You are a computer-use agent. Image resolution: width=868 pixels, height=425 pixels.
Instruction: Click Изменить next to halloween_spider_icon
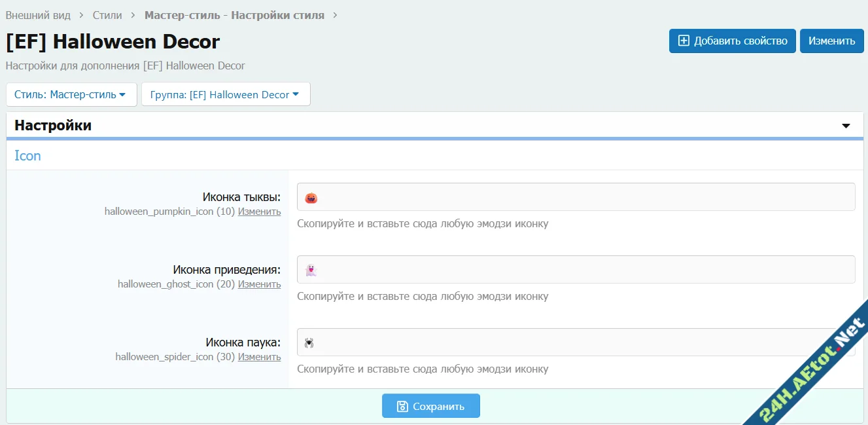(259, 357)
